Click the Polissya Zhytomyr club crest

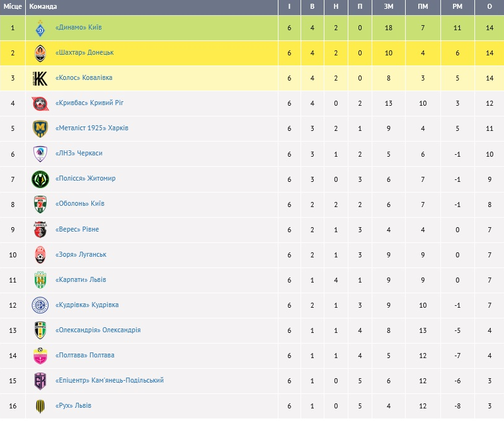[40, 179]
